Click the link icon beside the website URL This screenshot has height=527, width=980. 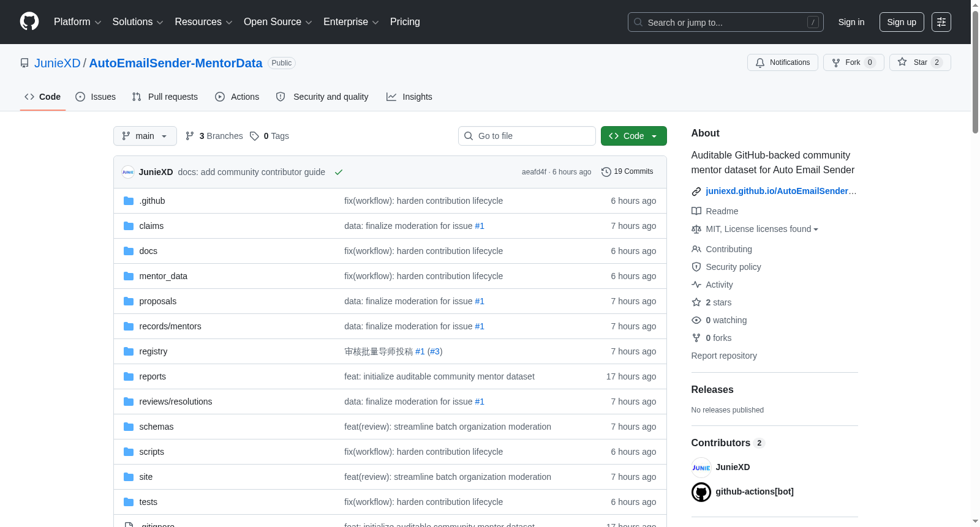pos(696,192)
